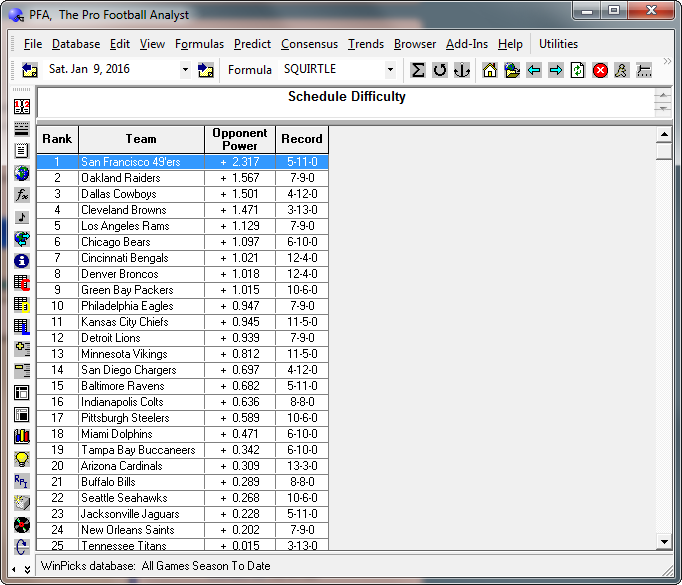Select the Seattle Seahawks team cell
The width and height of the screenshot is (682, 585).
coord(141,498)
